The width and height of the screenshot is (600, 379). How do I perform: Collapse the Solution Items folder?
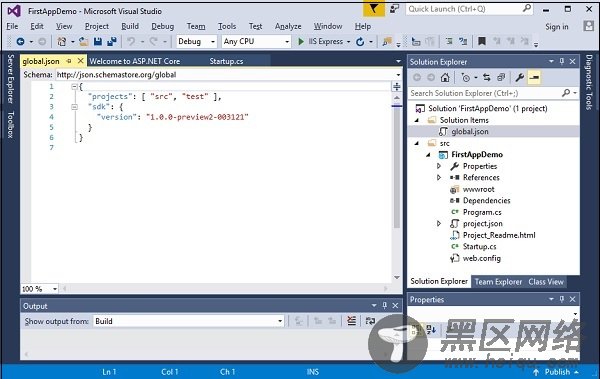point(417,120)
